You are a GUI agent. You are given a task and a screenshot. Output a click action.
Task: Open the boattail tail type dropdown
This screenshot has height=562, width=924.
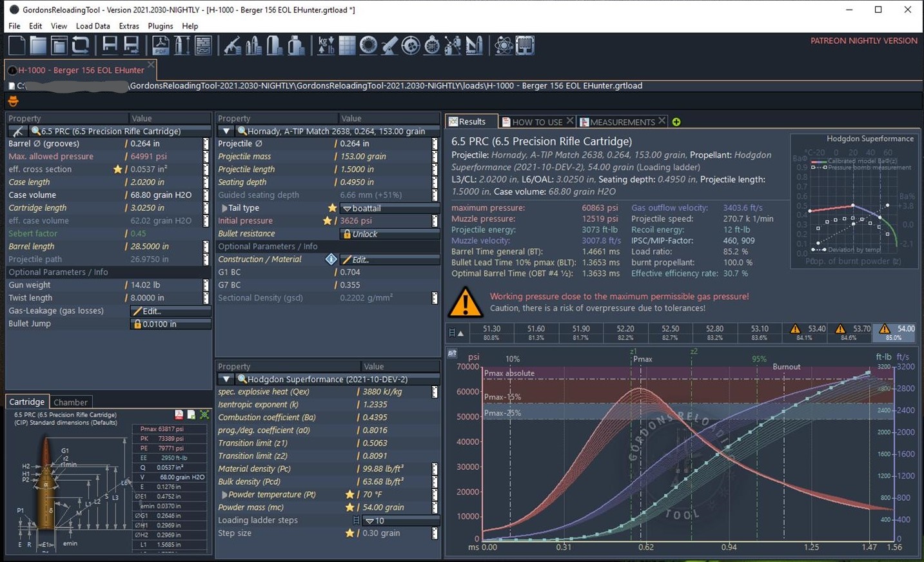click(389, 208)
